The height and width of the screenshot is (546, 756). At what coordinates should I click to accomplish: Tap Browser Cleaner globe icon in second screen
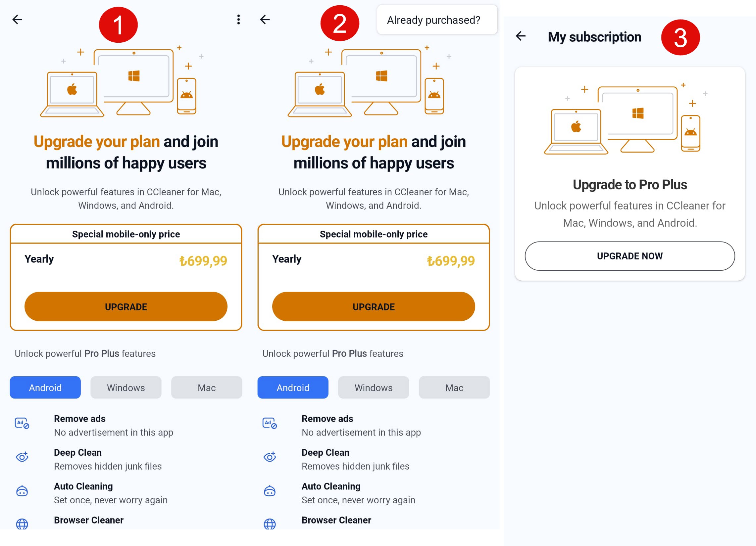tap(270, 524)
